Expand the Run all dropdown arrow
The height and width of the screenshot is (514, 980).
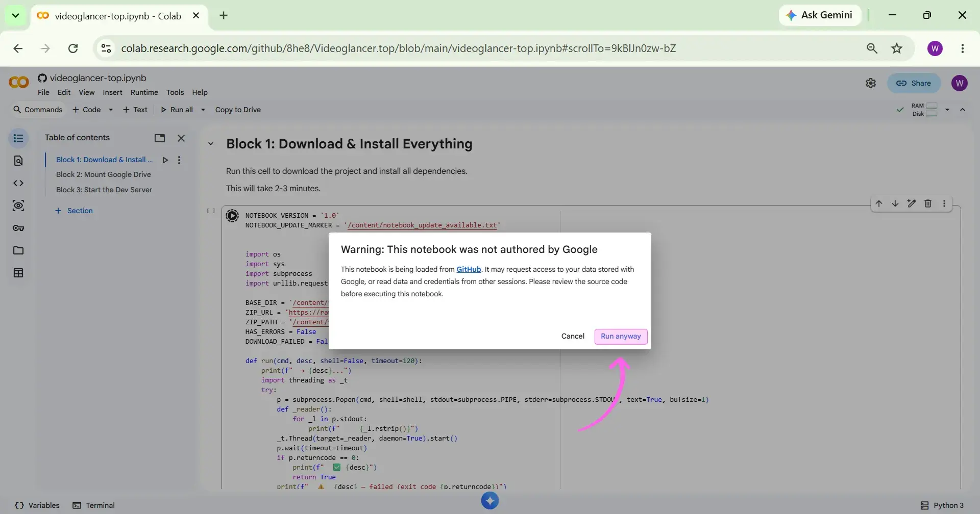(203, 110)
